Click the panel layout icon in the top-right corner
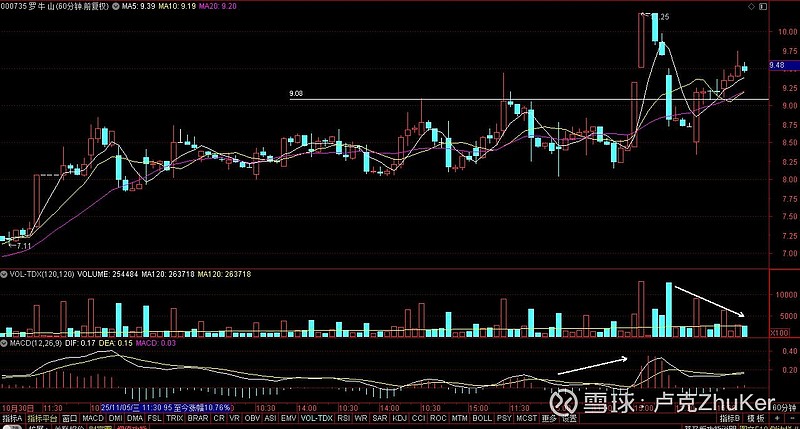The width and height of the screenshot is (800, 429). click(763, 6)
